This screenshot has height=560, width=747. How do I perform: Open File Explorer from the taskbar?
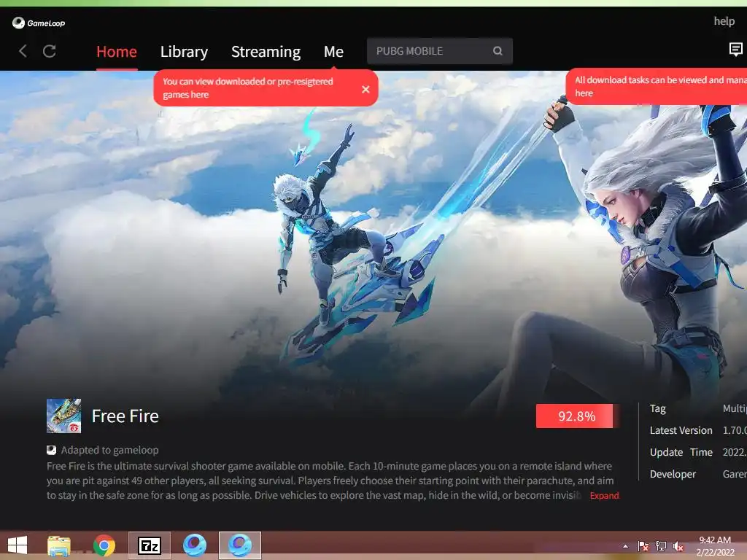[59, 545]
